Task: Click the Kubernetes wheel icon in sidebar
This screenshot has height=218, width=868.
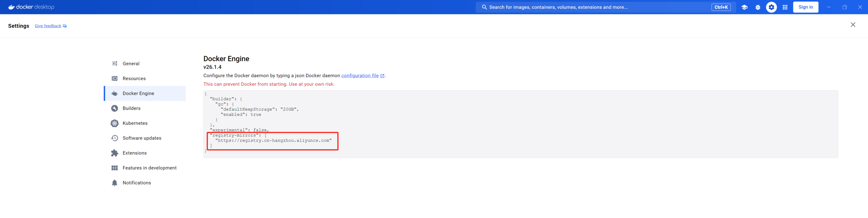Action: (x=115, y=123)
